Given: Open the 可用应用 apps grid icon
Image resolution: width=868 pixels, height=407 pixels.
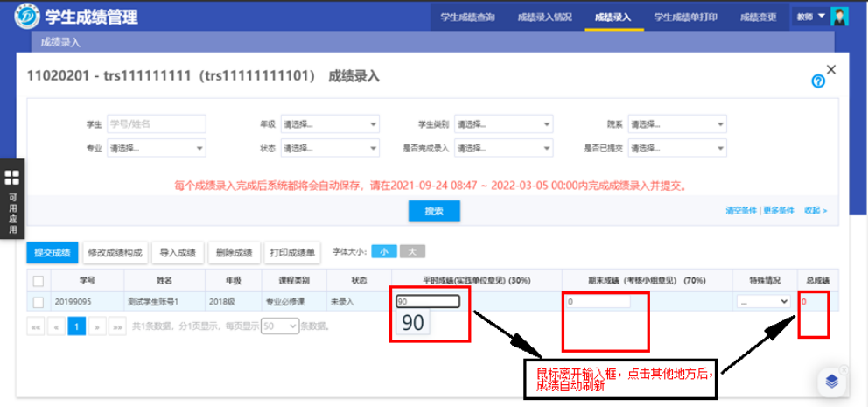Looking at the screenshot, I should 12,178.
